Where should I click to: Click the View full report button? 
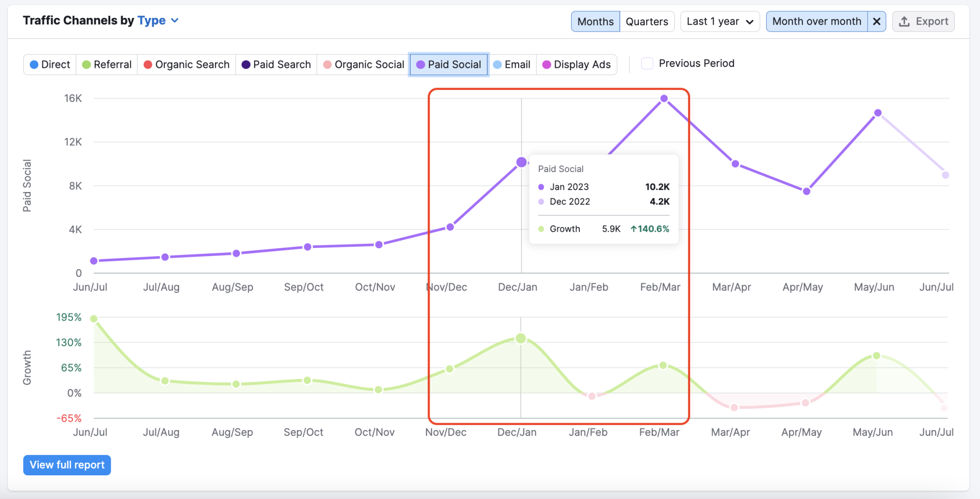(67, 465)
